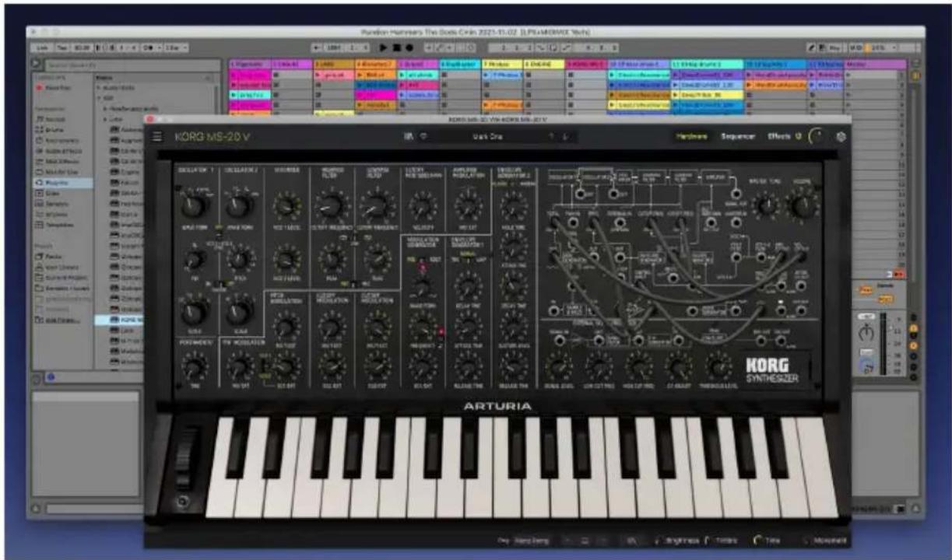This screenshot has height=560, width=952.
Task: Click the Oscillator 1 waveform knob
Action: (x=192, y=206)
